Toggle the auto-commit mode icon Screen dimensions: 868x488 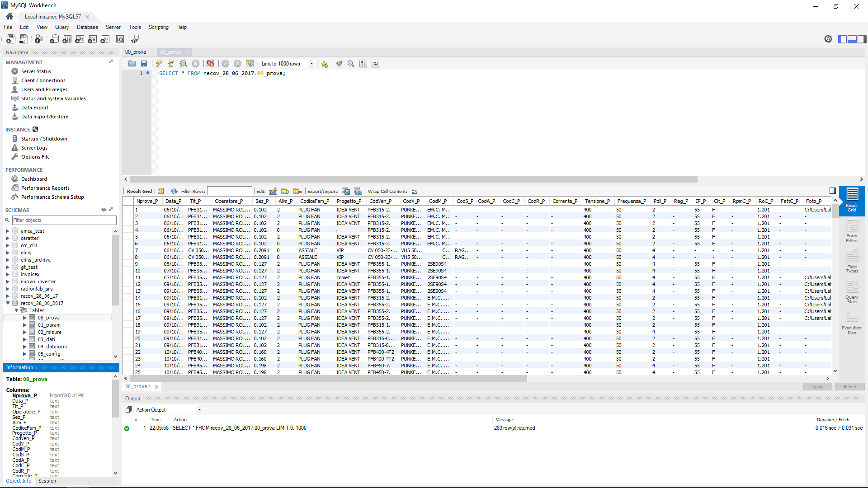click(x=250, y=64)
